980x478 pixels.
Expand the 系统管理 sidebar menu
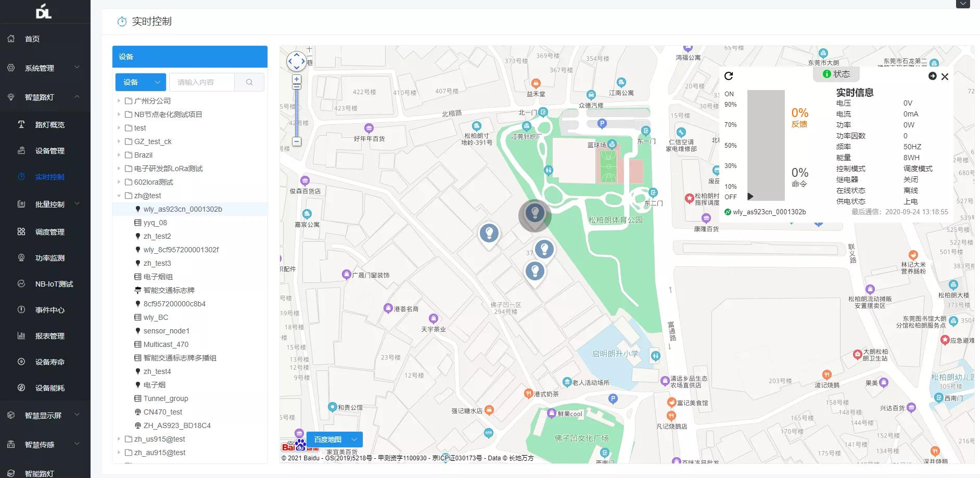click(x=45, y=68)
